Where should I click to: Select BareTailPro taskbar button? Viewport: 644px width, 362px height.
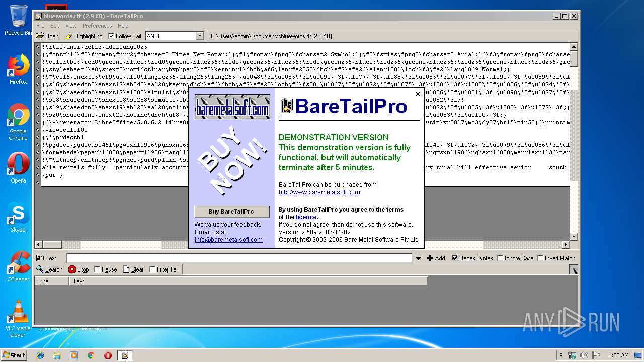pos(125,355)
